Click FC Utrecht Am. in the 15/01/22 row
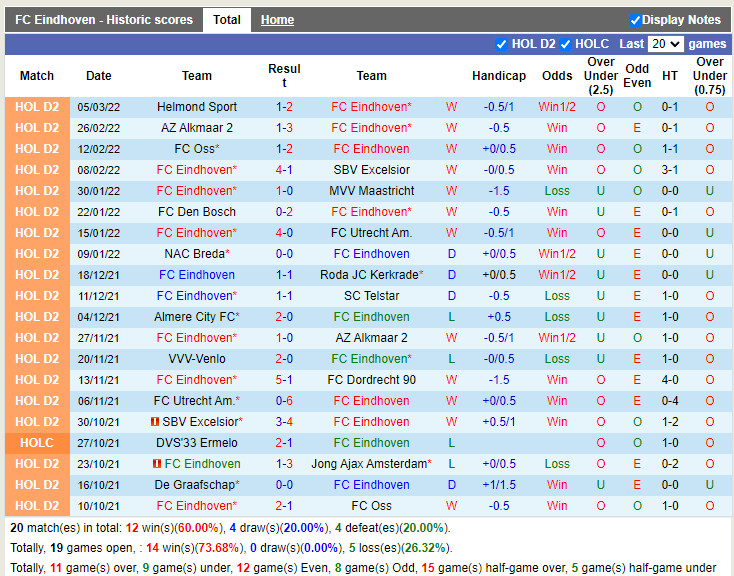Image resolution: width=734 pixels, height=576 pixels. click(x=371, y=233)
